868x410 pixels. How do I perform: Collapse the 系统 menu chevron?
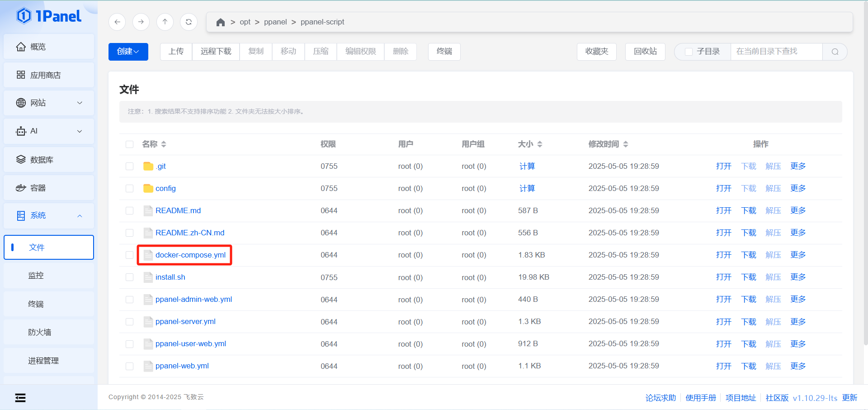80,216
